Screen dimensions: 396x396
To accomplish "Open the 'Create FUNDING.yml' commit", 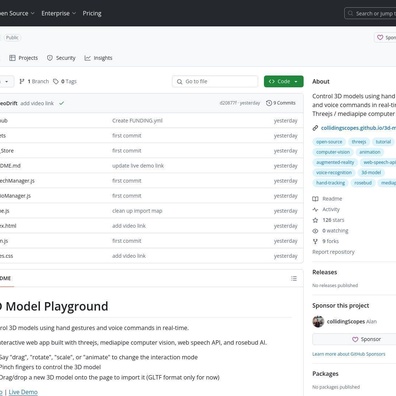I will click(137, 121).
